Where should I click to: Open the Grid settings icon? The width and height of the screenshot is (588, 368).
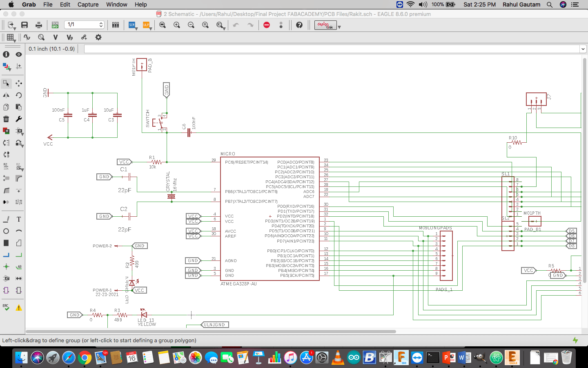(11, 37)
